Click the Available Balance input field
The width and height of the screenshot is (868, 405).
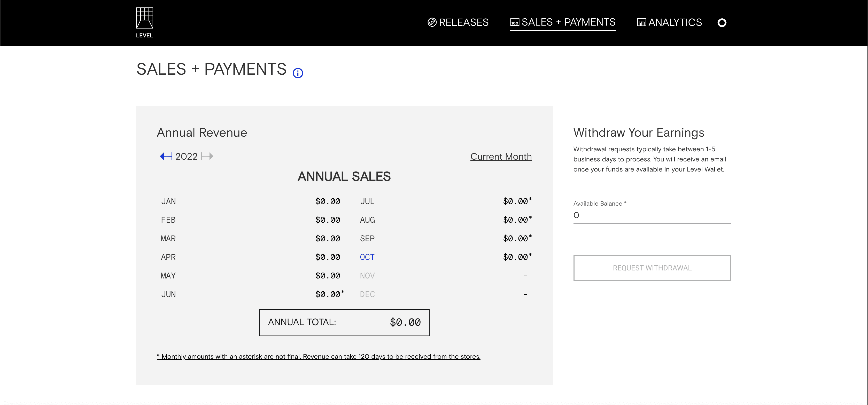point(652,216)
